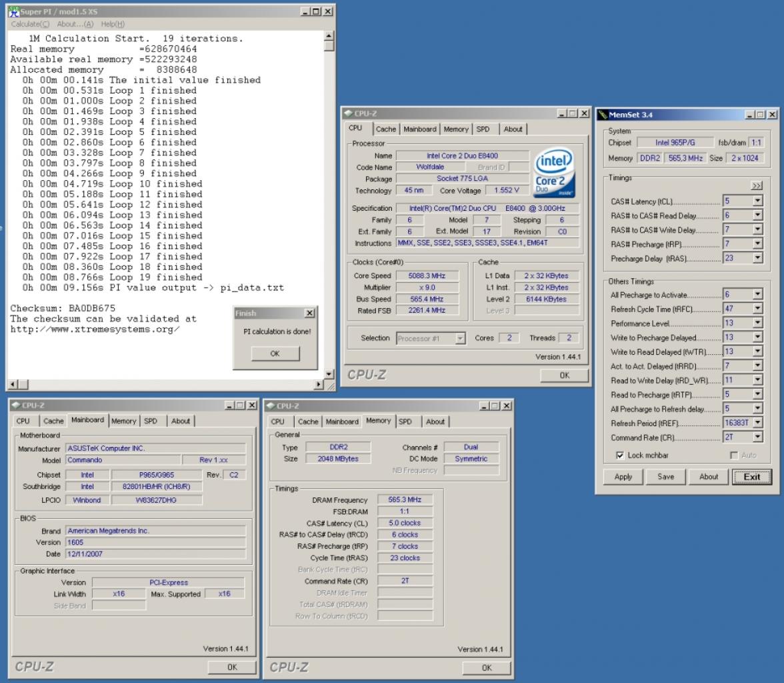Screen dimensions: 784x683
Task: Click the Intel 965P/G chipset field in MemSet
Action: coord(675,143)
